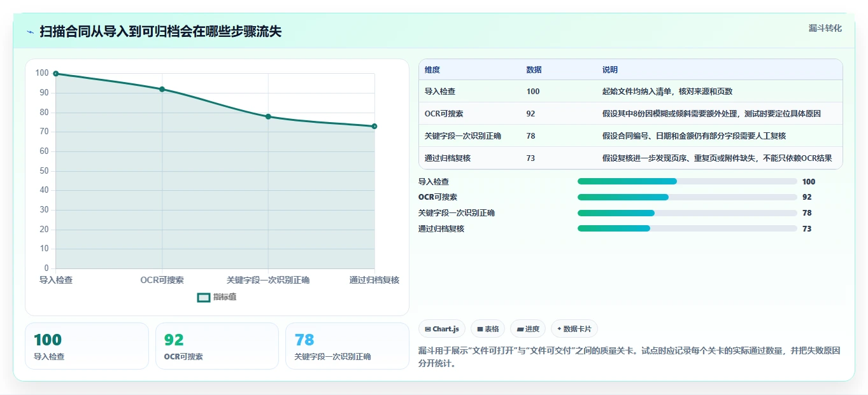868x395 pixels.
Task: Click table description starting 假设其中8份因模糊
Action: pyautogui.click(x=711, y=113)
